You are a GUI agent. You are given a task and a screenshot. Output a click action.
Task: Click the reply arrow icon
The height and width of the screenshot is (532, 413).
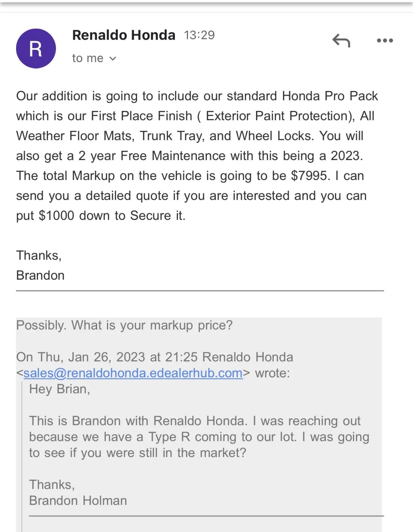pos(341,41)
